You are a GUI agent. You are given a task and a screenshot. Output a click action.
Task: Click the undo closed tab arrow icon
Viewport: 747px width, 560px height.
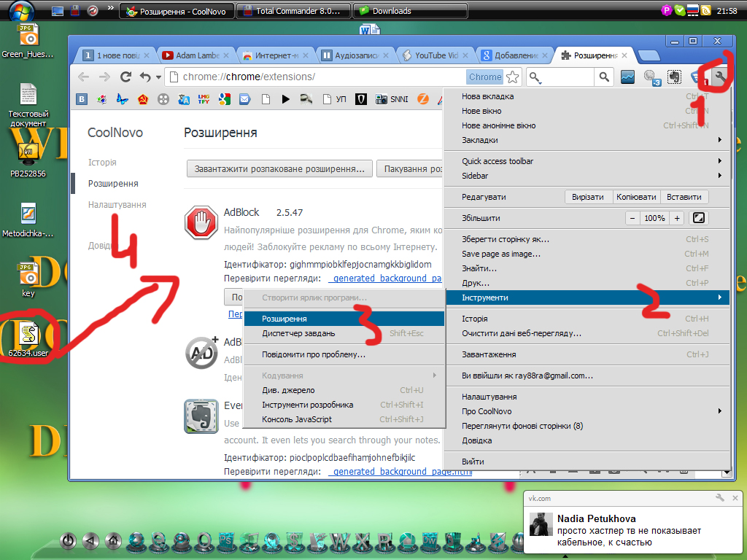145,77
